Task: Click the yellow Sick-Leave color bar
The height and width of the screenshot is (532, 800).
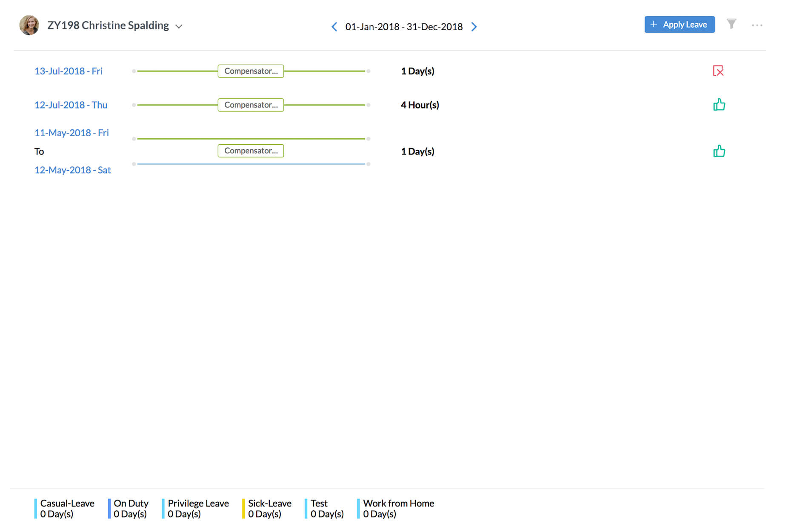Action: 243,508
